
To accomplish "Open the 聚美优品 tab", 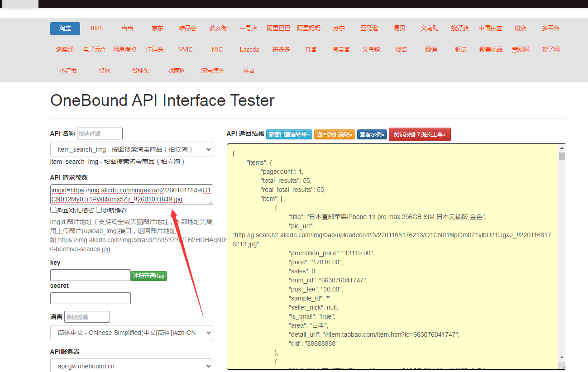I will [491, 49].
